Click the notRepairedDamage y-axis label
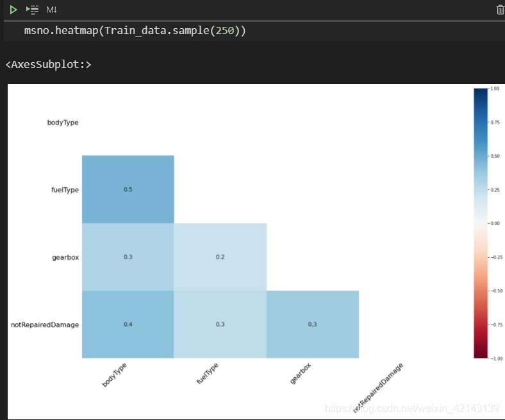The image size is (505, 420). tap(45, 324)
